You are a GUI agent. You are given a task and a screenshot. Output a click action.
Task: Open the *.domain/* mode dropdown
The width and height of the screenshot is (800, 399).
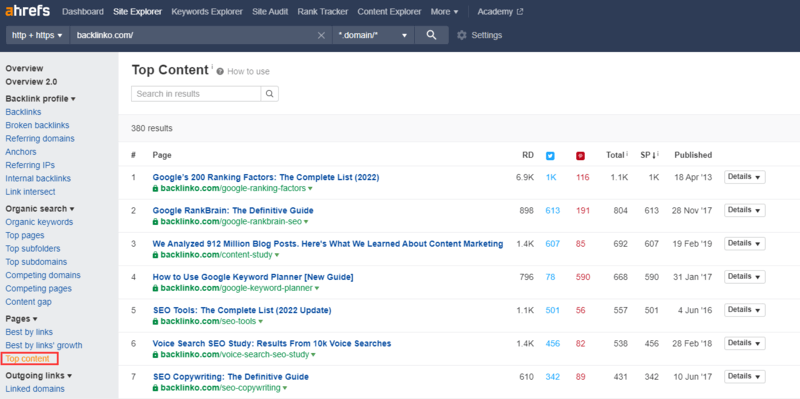tap(372, 35)
